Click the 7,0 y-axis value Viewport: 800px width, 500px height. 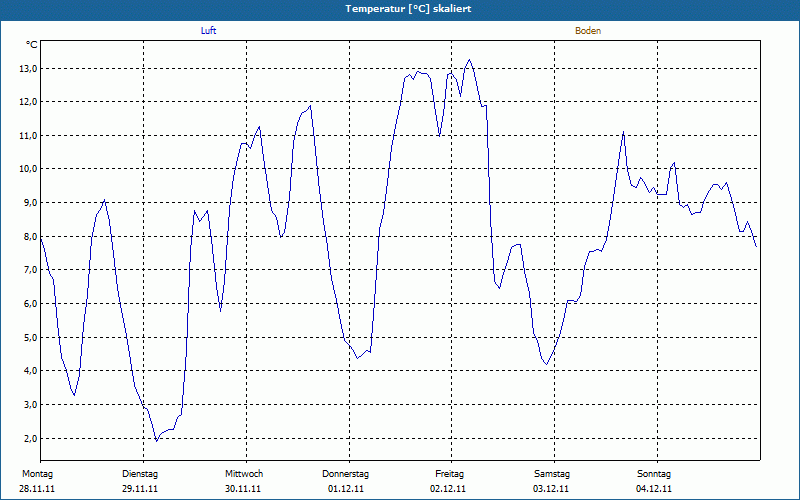[31, 269]
